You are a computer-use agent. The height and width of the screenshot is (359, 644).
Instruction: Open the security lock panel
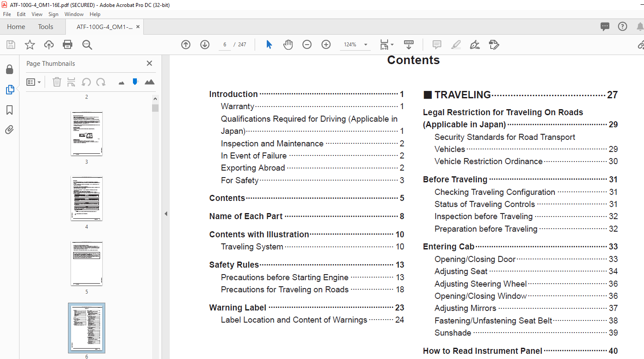pos(10,70)
